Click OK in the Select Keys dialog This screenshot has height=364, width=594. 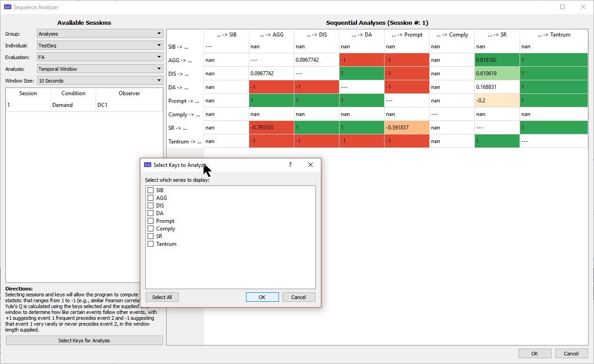(x=262, y=297)
